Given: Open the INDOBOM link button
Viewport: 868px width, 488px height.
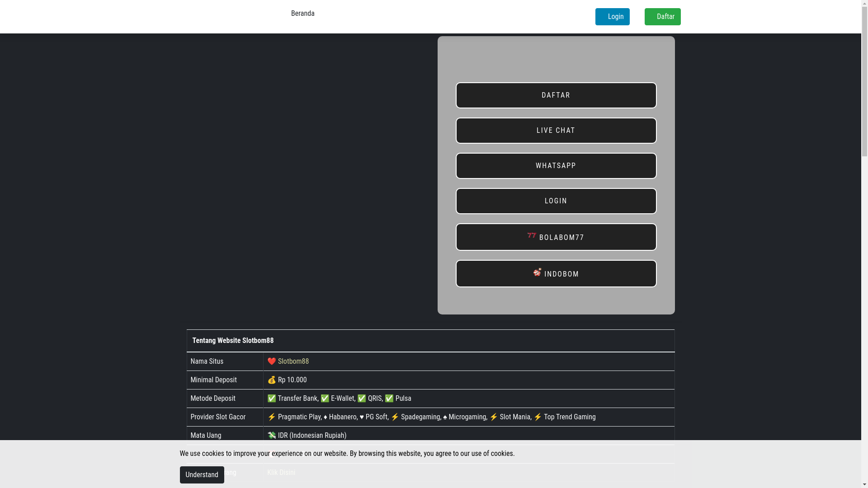Looking at the screenshot, I should (556, 274).
